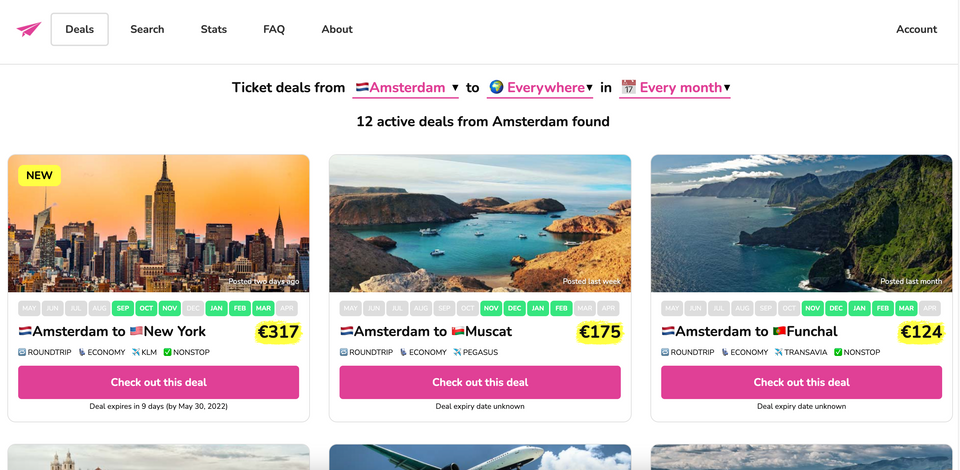Select the SEP month tag on New York deal
Screen dimensions: 960x470
pyautogui.click(x=123, y=308)
